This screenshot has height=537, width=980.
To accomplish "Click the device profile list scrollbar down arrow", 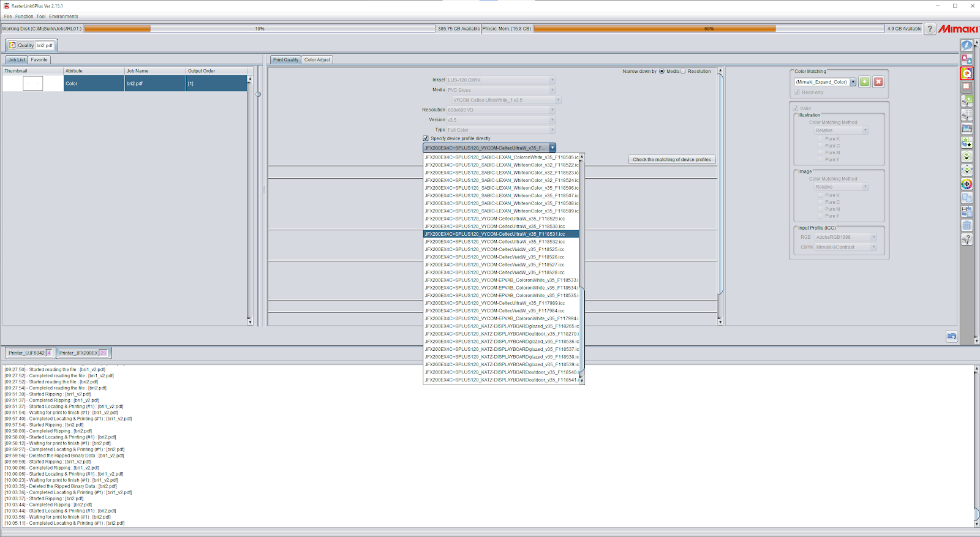I will pyautogui.click(x=582, y=380).
